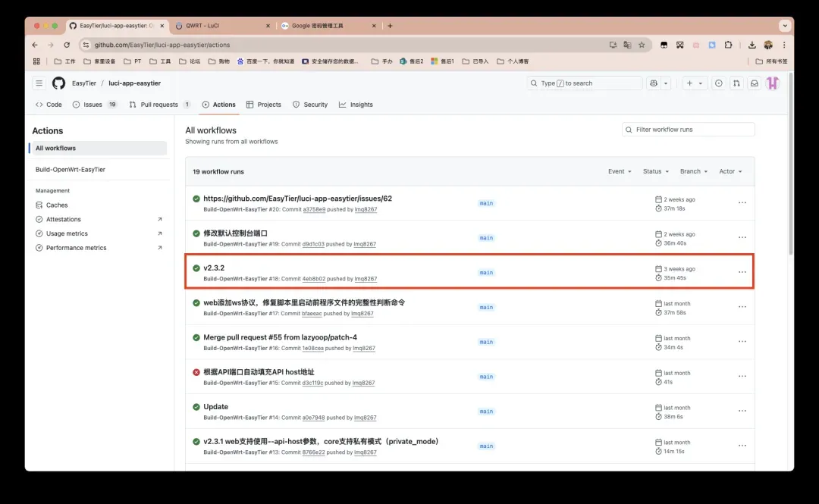Bookmark this page with the star icon
Viewport: 819px width, 504px height.
pos(642,45)
